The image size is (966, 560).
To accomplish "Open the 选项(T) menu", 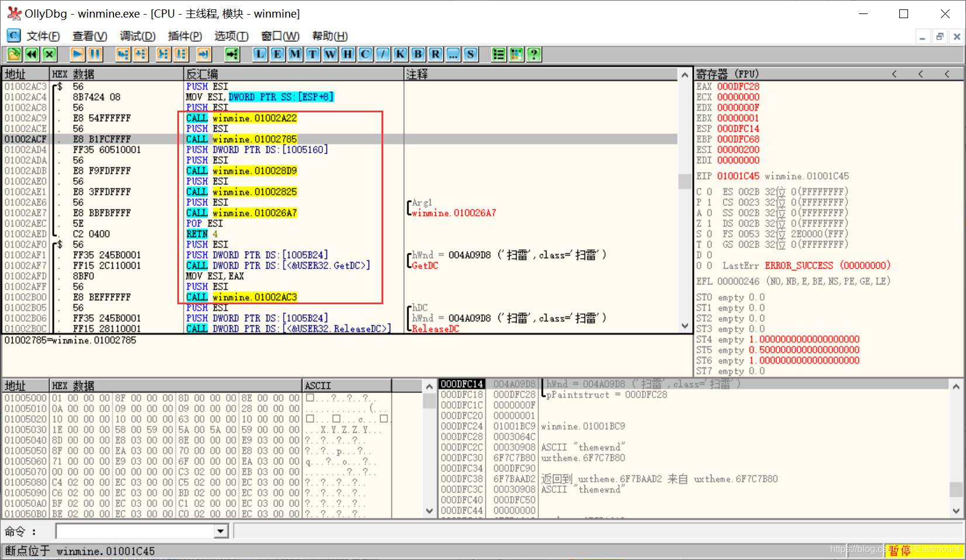I will click(x=231, y=36).
